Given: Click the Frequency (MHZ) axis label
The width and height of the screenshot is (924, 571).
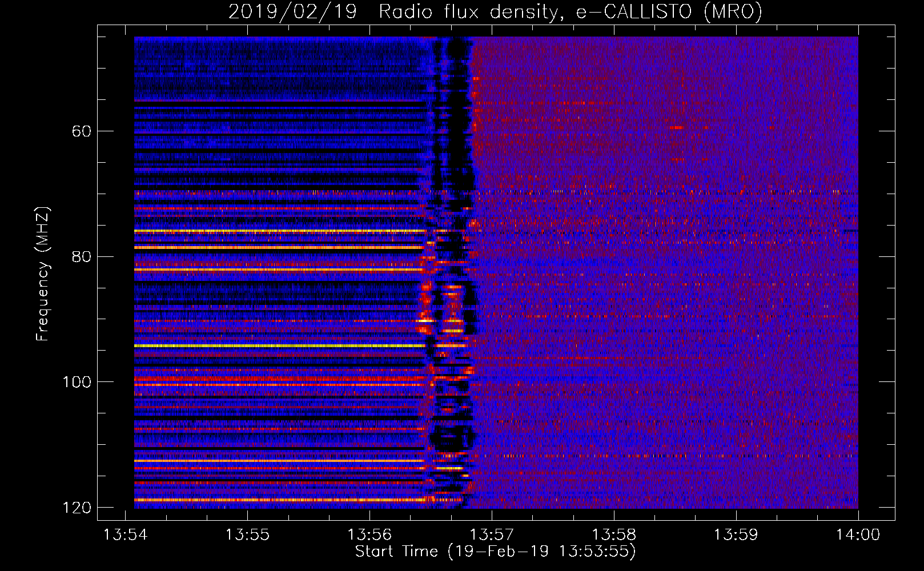Looking at the screenshot, I should tap(43, 274).
